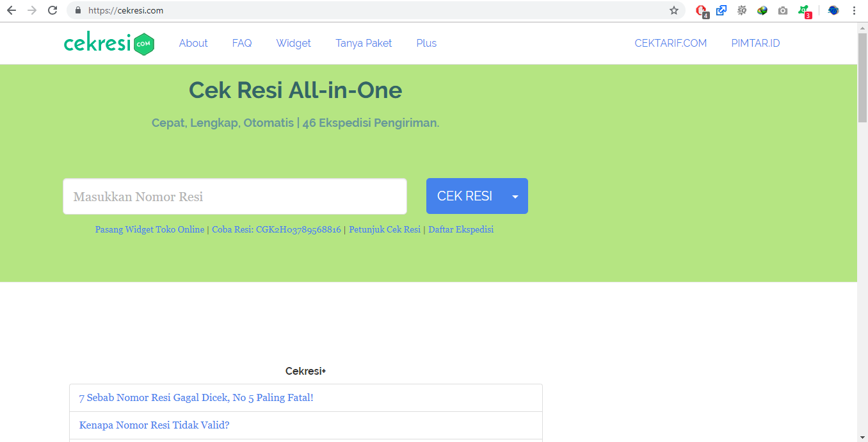The width and height of the screenshot is (868, 442).
Task: Click the browser forward arrow
Action: (x=32, y=10)
